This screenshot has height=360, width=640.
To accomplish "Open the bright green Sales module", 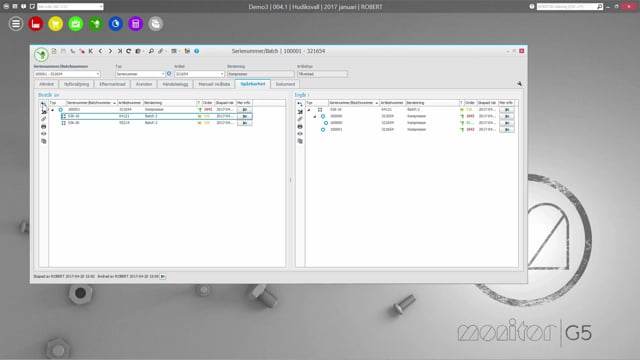I will (76, 24).
